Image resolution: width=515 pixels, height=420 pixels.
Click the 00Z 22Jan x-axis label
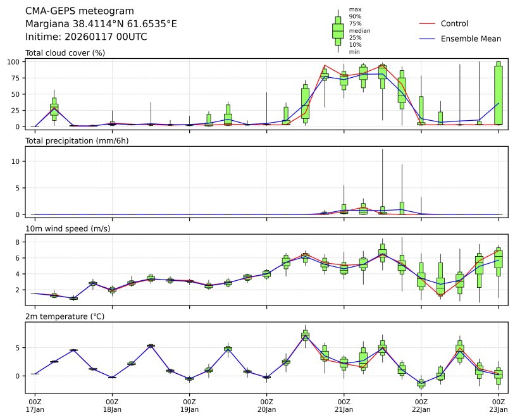point(421,405)
